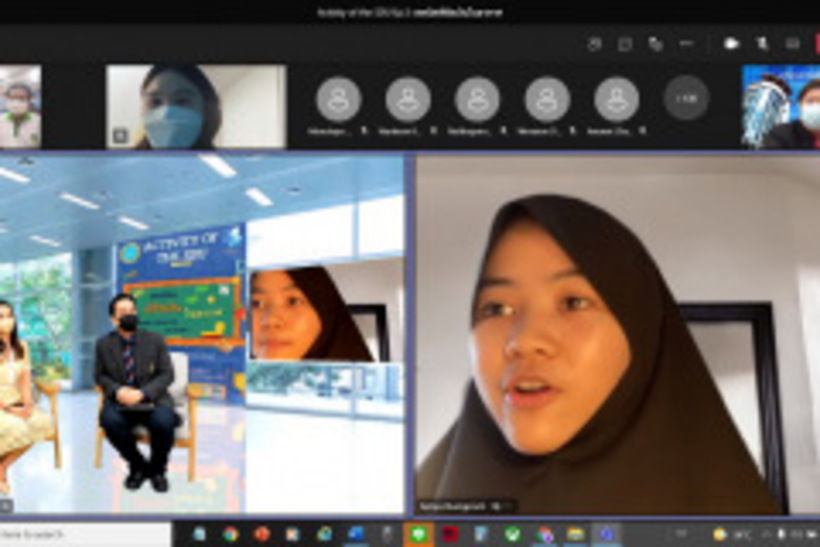
Task: Open the More actions ellipsis menu
Action: (x=686, y=44)
